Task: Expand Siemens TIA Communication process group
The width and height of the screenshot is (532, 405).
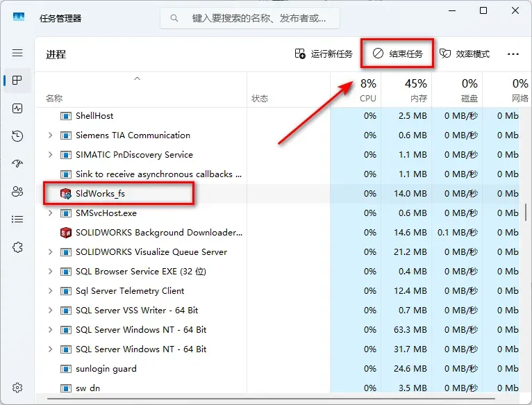Action: coord(50,135)
